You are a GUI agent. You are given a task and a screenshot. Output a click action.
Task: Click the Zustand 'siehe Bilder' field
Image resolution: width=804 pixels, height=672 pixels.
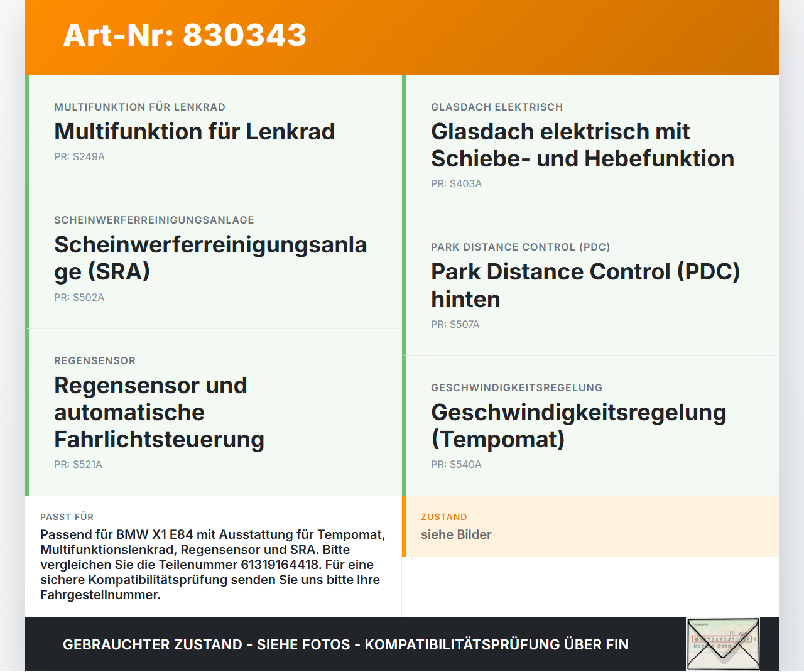456,534
